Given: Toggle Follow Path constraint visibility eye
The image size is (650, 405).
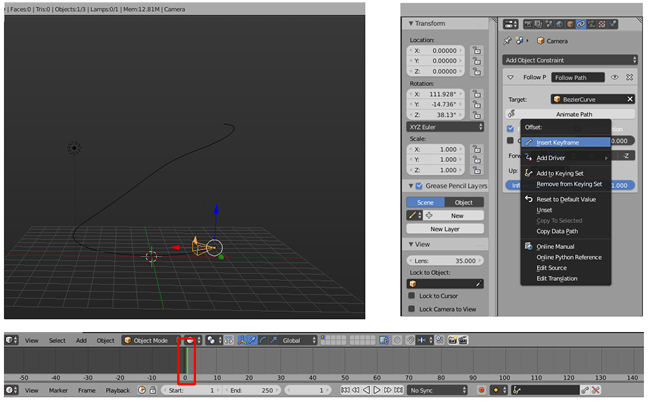Looking at the screenshot, I should (x=615, y=77).
